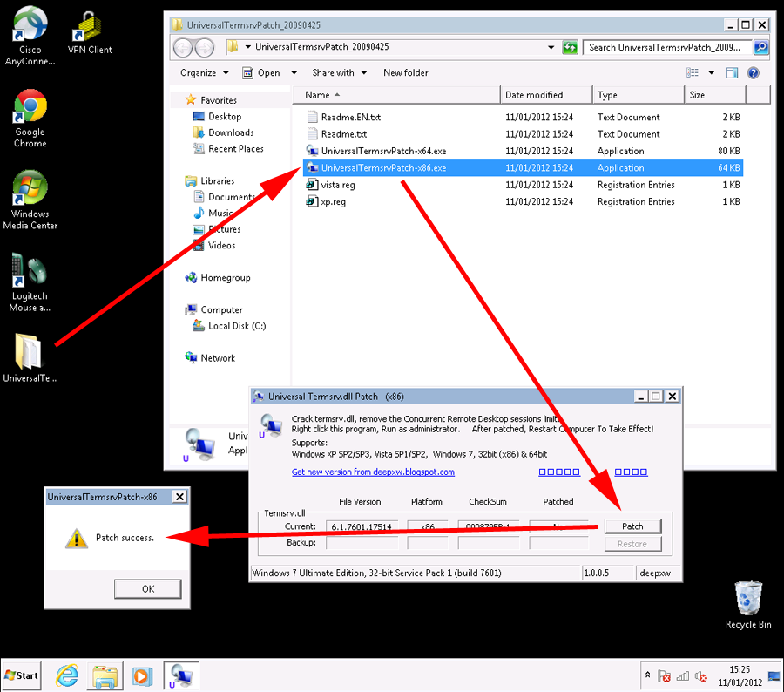Open Cisco AnyConnect desktop shortcut
The width and height of the screenshot is (784, 692).
pyautogui.click(x=30, y=36)
